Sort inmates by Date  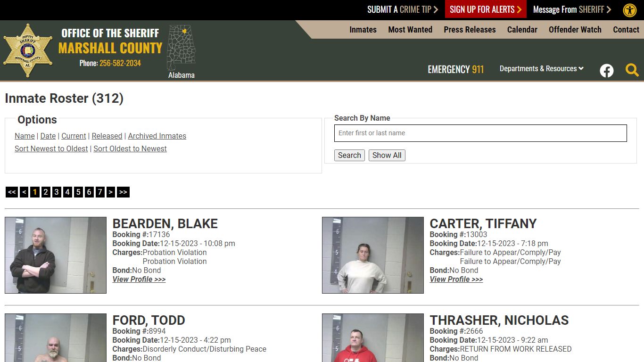pos(48,136)
